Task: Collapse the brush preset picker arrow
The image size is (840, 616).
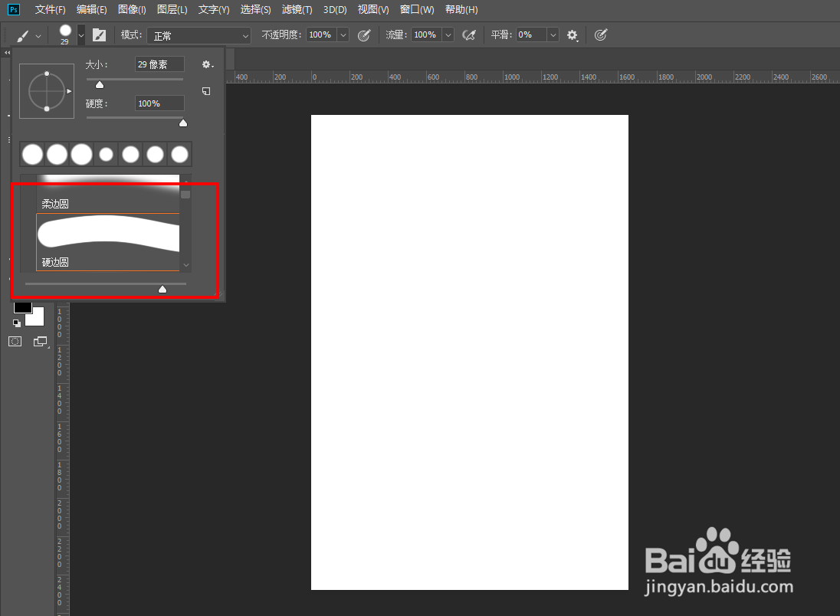Action: pos(81,35)
